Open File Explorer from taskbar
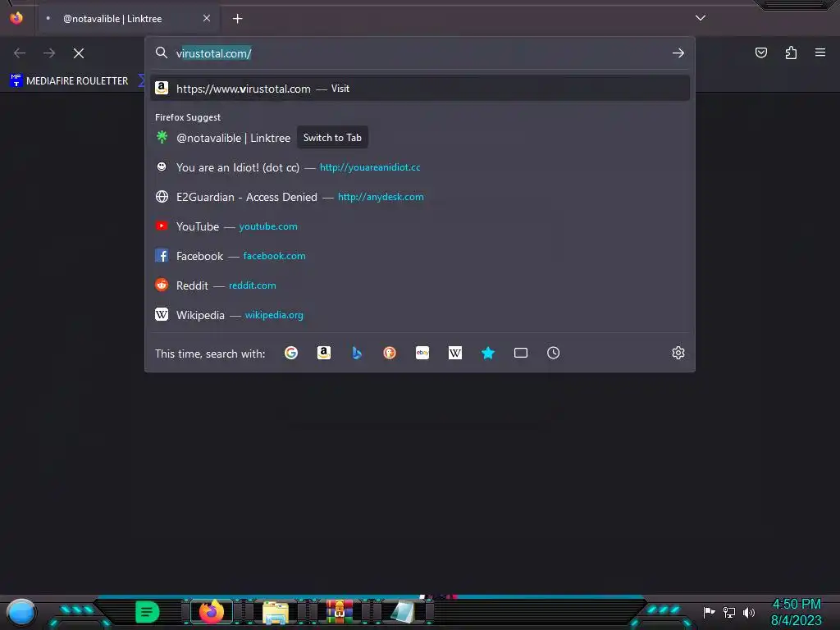840x630 pixels. pyautogui.click(x=276, y=612)
